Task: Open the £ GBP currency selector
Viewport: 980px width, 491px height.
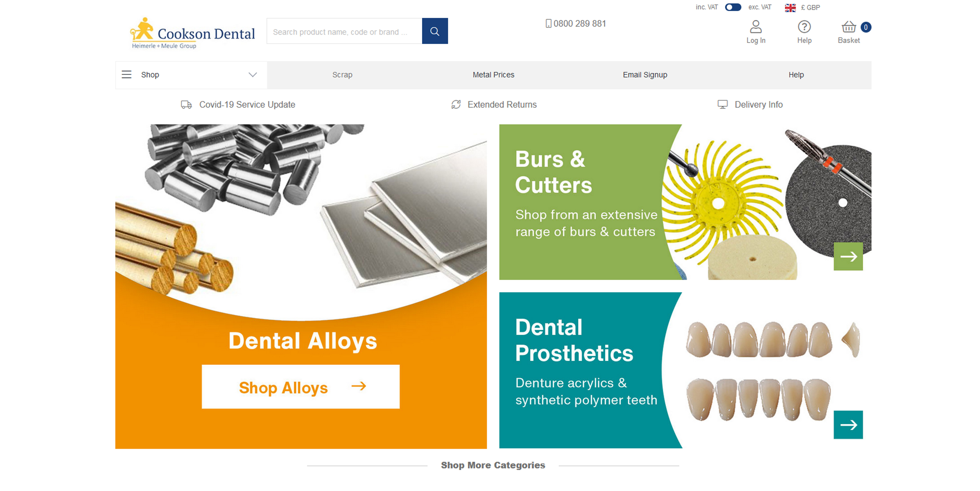Action: [x=810, y=8]
